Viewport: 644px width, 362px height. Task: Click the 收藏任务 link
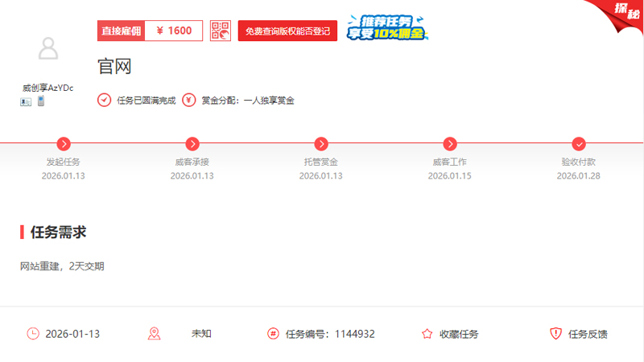coord(459,334)
